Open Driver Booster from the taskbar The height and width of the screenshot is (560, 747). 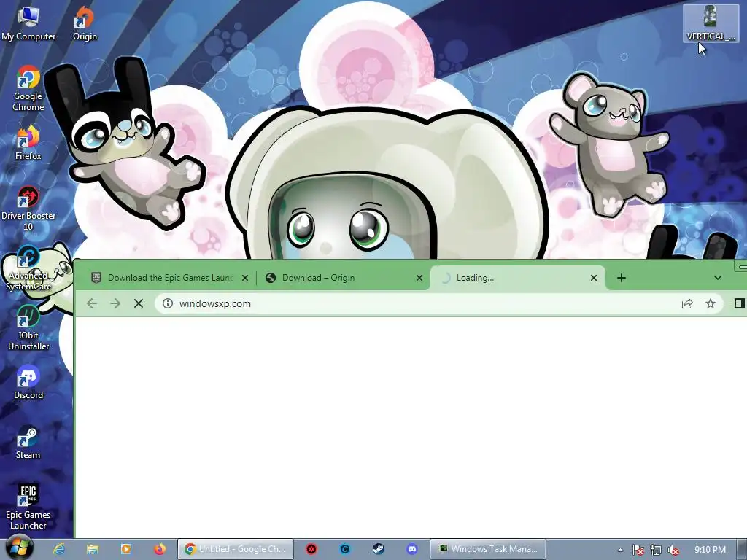pyautogui.click(x=311, y=549)
